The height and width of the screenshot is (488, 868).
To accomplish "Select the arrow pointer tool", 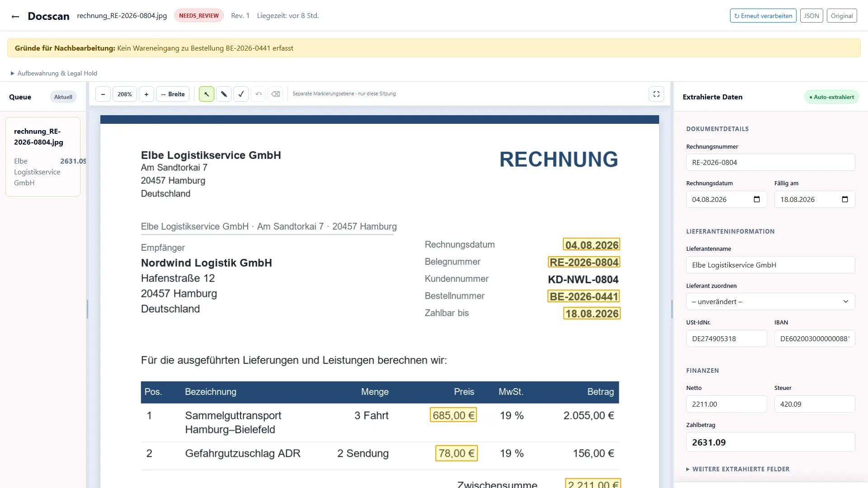I will (207, 94).
